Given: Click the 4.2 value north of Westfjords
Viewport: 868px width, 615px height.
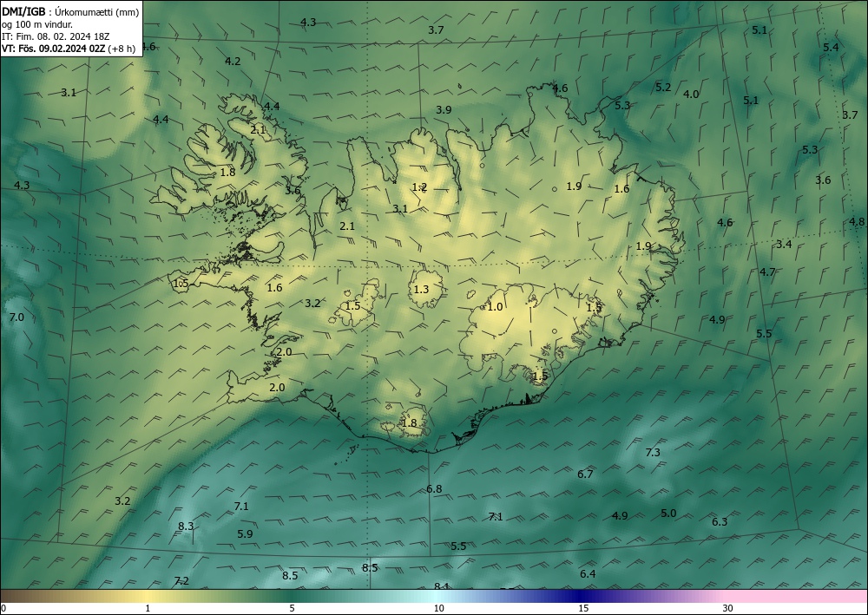Looking at the screenshot, I should tap(233, 62).
